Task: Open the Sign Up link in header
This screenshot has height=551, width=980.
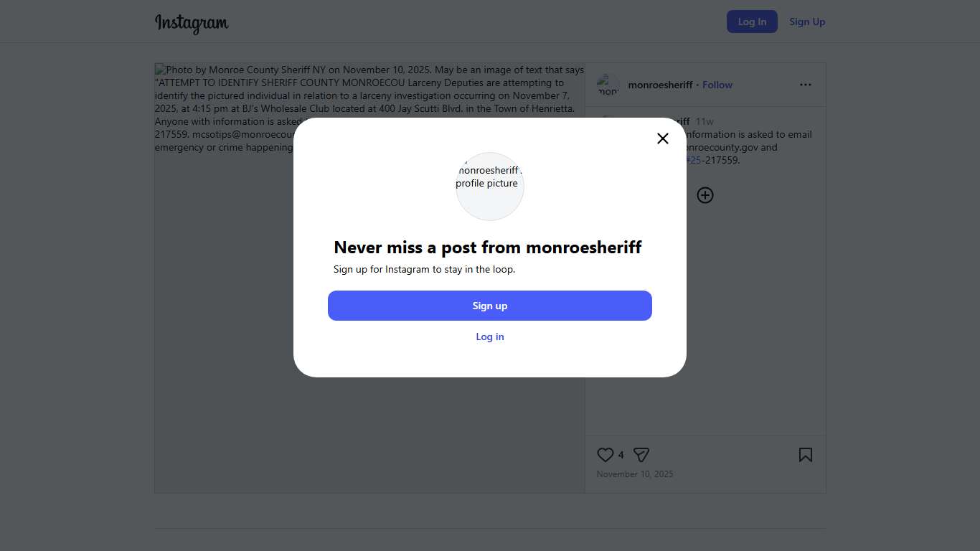Action: [x=807, y=22]
